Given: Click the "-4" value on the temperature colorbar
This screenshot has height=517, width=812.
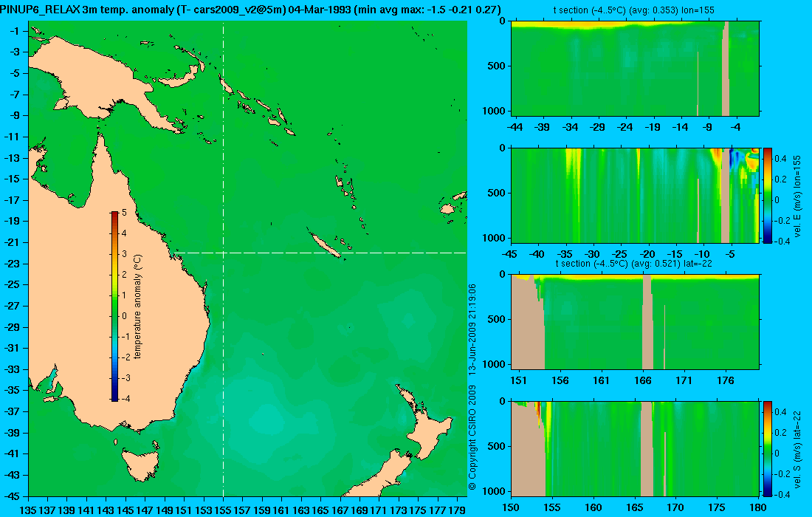Looking at the screenshot, I should [x=125, y=398].
